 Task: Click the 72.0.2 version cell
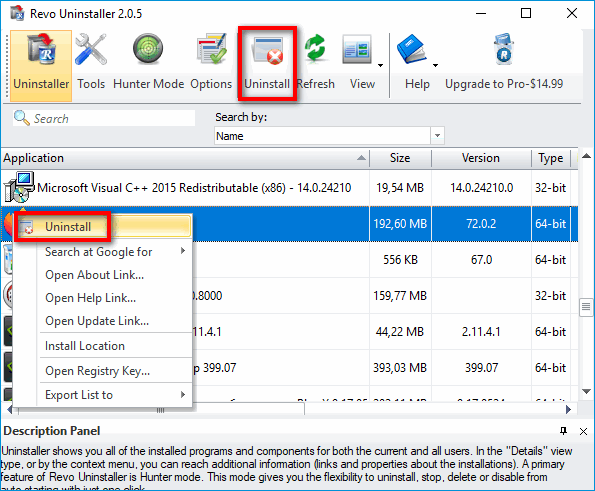[481, 223]
